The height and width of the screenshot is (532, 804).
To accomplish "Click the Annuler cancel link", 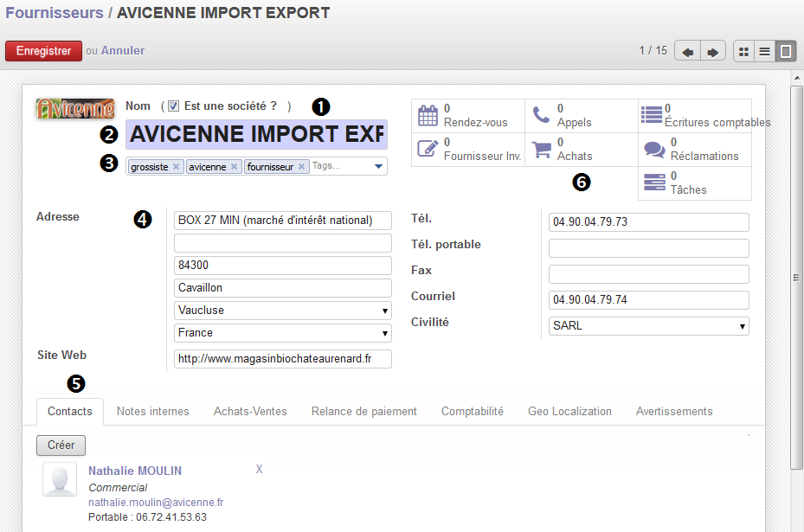I will [x=123, y=51].
